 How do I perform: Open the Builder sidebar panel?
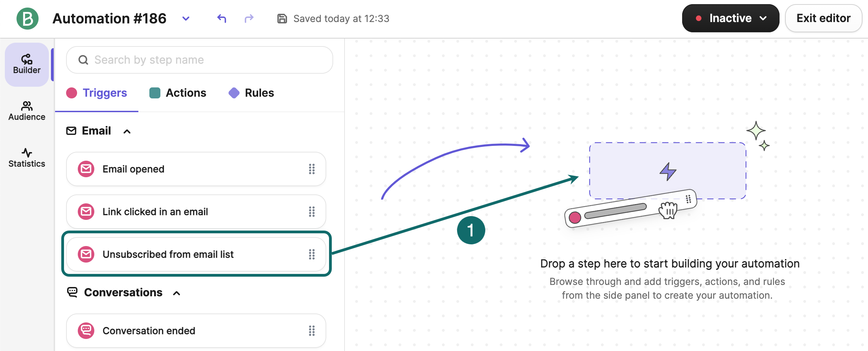pos(27,64)
